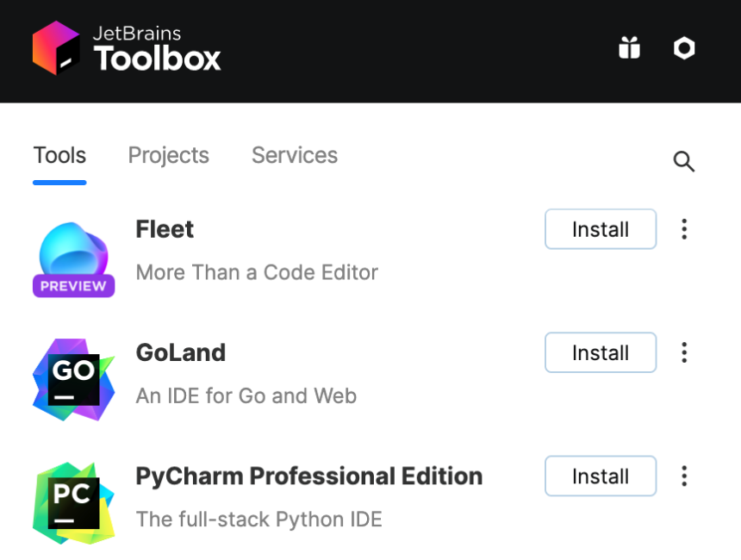Open the Toolbox settings hexagon icon
741x560 pixels.
(x=684, y=48)
